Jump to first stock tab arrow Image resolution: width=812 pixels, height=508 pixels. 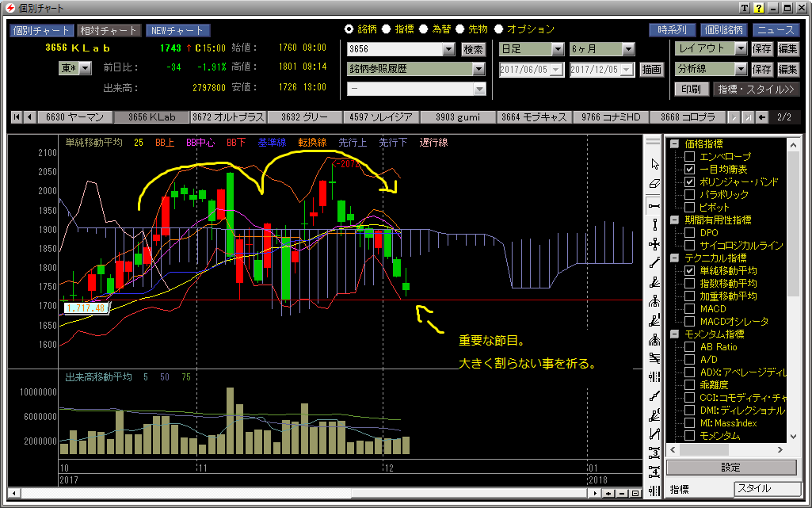[16, 117]
